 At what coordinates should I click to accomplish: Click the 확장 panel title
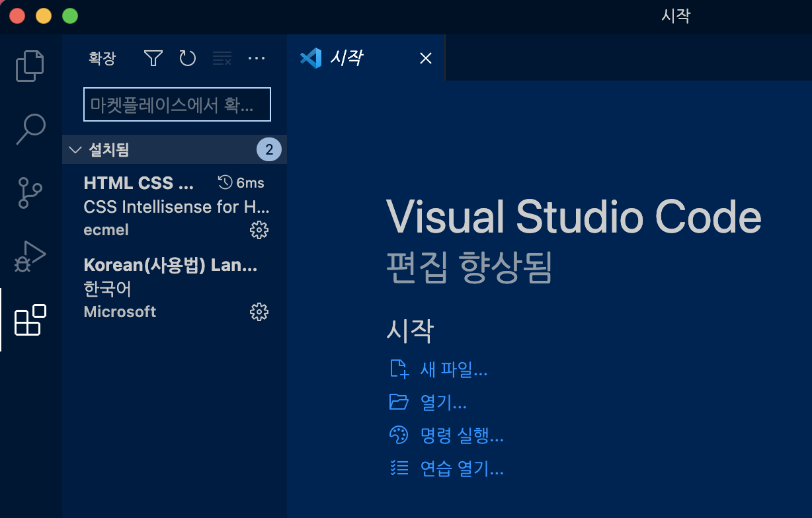click(x=102, y=58)
